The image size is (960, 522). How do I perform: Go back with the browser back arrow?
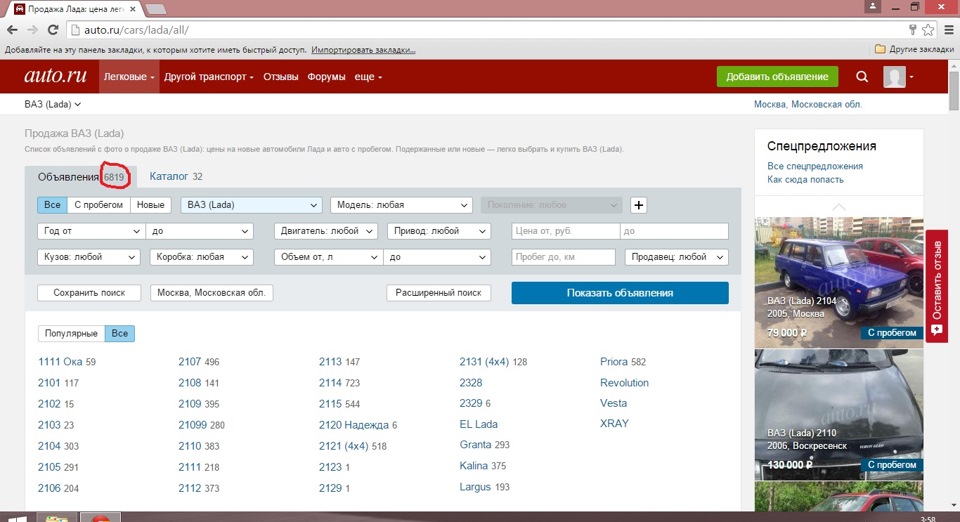[x=12, y=29]
